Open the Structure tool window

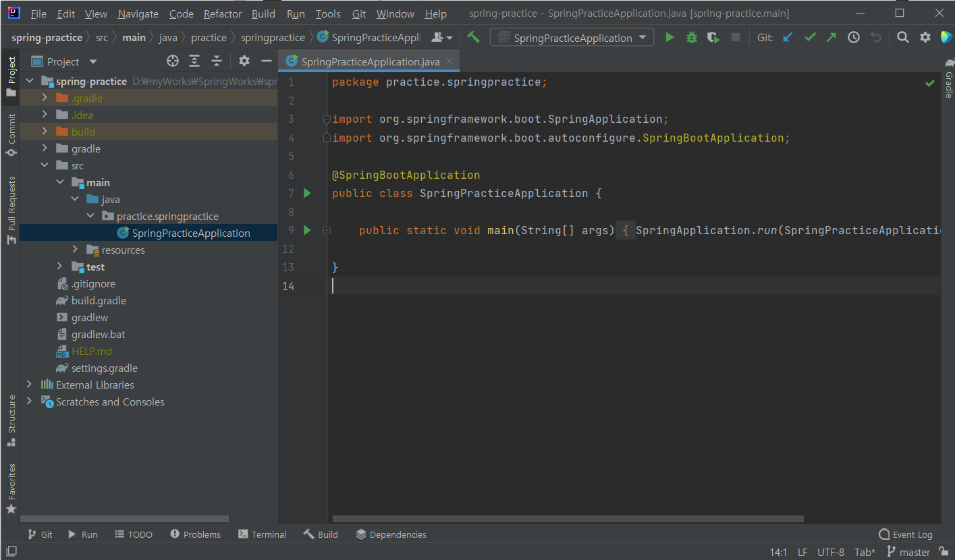point(11,421)
